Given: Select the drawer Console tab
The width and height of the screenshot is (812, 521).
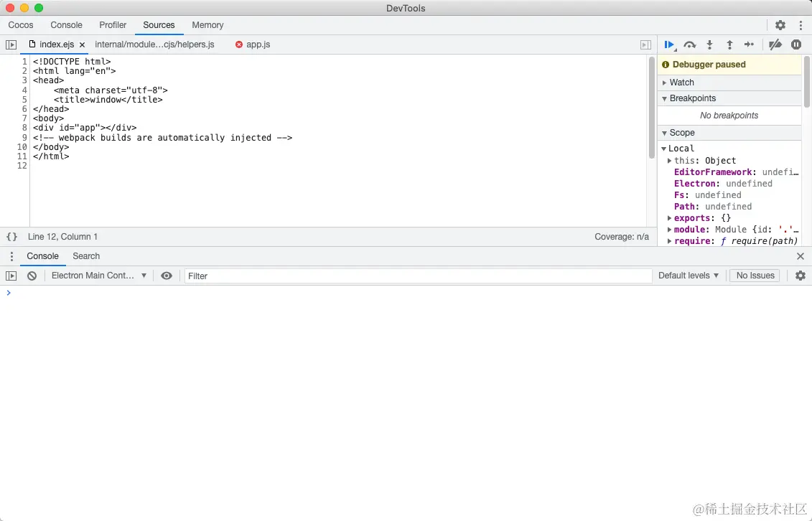Looking at the screenshot, I should point(42,256).
